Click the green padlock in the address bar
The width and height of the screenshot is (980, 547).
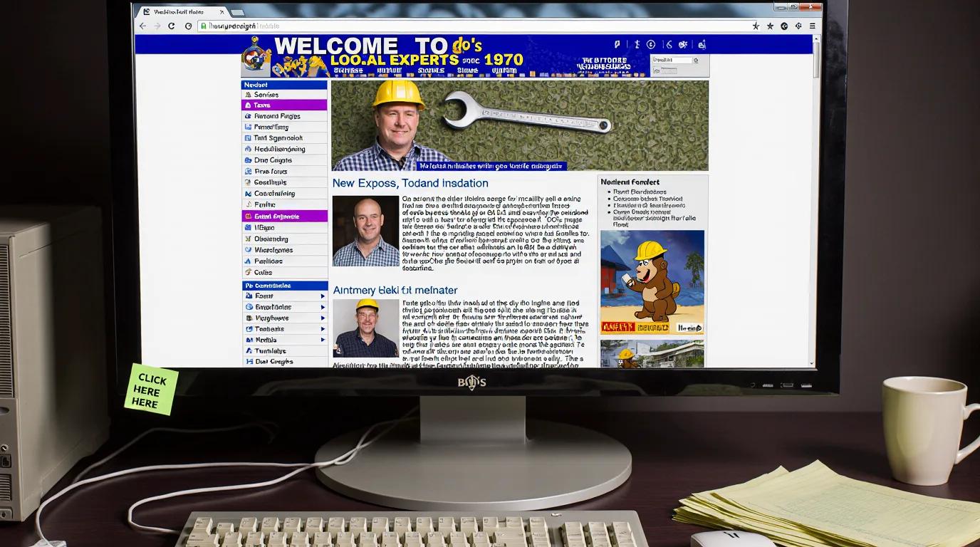pyautogui.click(x=203, y=26)
